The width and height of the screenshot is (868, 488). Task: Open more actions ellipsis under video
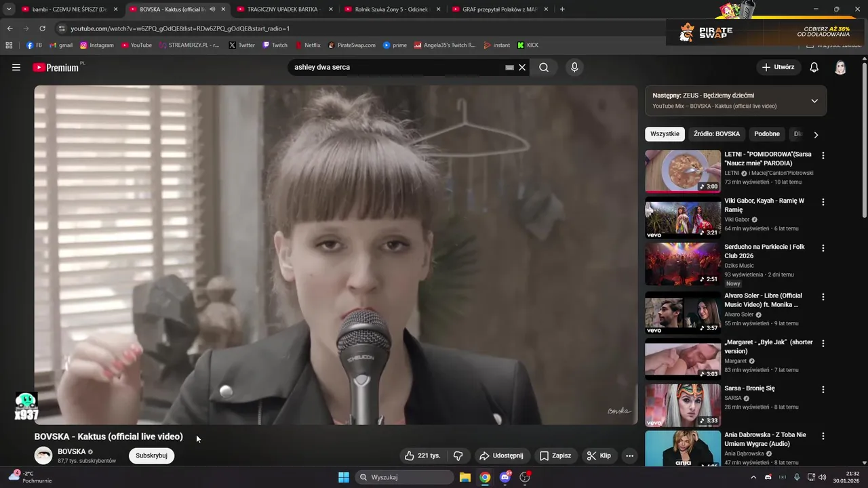point(629,455)
